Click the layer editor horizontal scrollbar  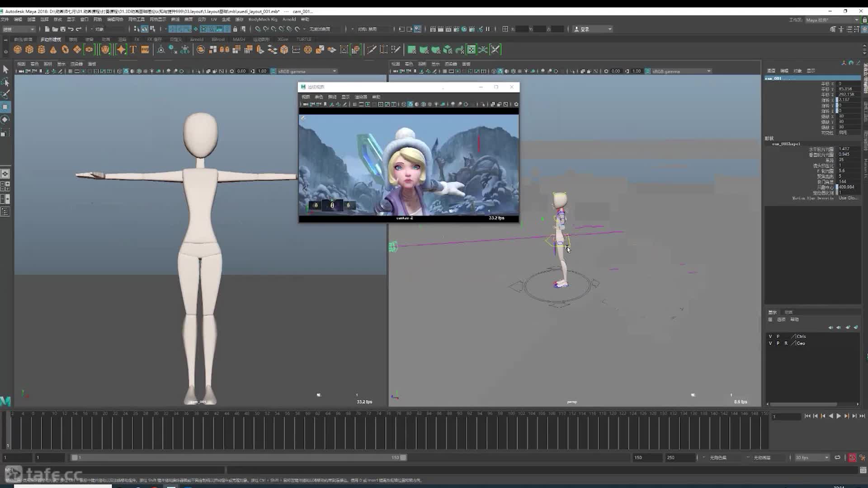[803, 404]
